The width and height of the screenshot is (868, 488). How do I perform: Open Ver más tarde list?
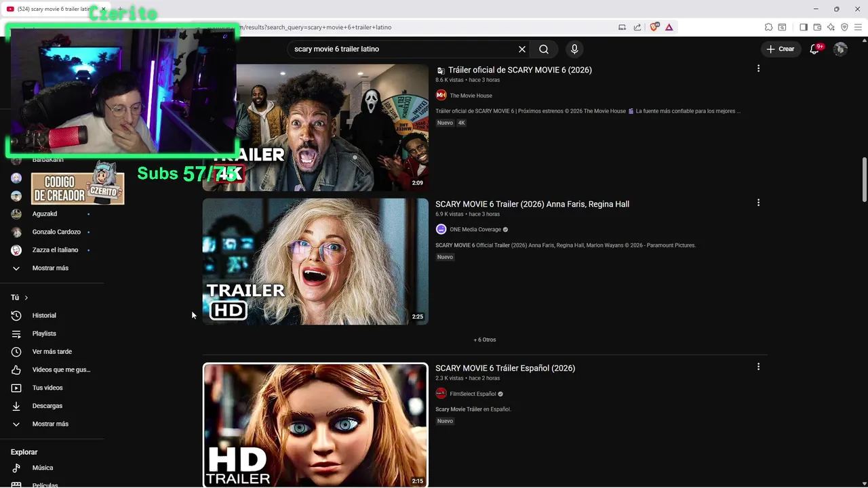pyautogui.click(x=52, y=352)
